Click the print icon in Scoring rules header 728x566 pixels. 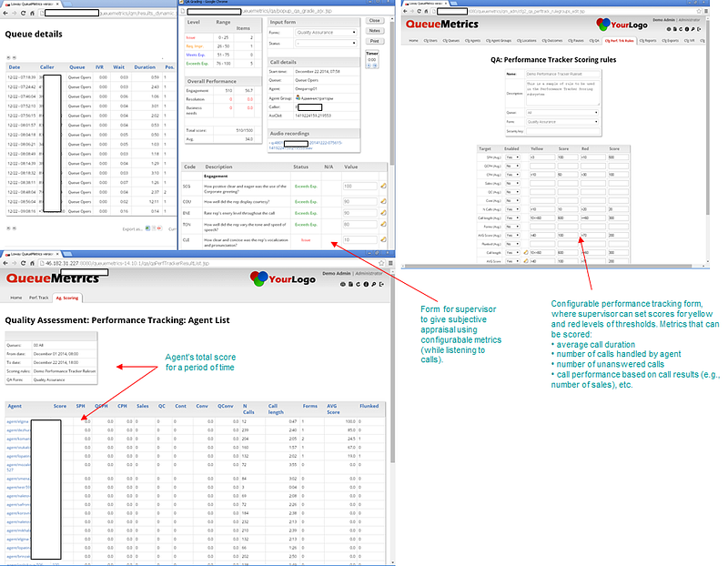pyautogui.click(x=669, y=29)
